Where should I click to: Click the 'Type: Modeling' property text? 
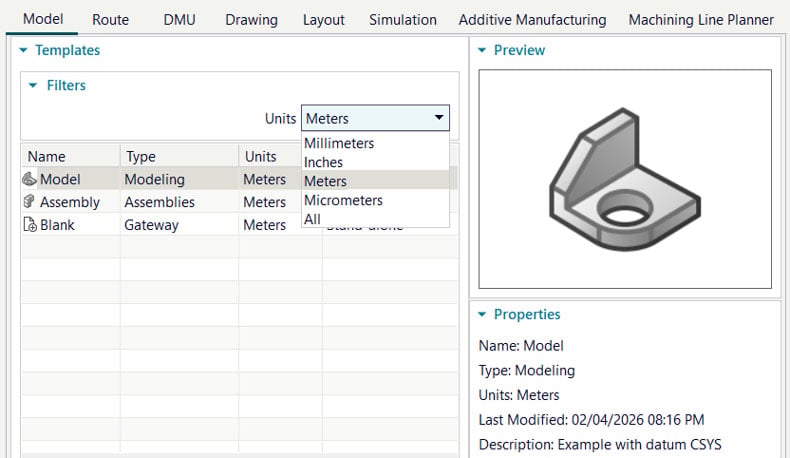click(x=526, y=371)
